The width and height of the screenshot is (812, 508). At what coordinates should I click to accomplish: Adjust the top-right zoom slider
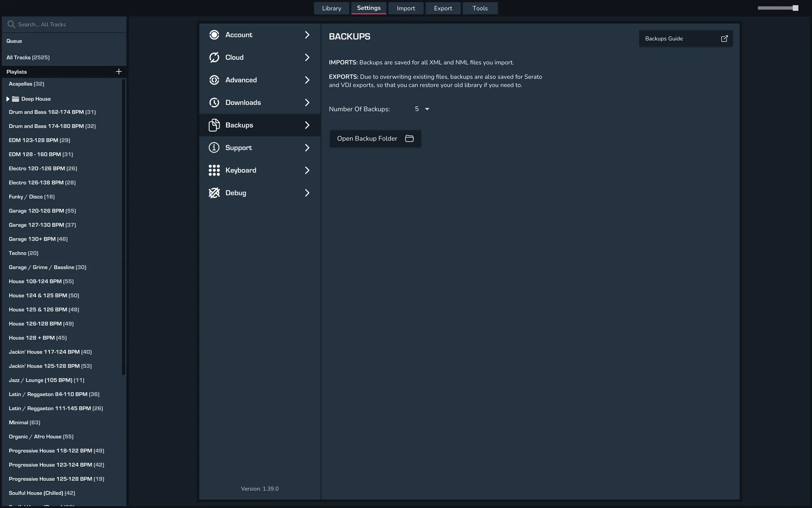795,8
